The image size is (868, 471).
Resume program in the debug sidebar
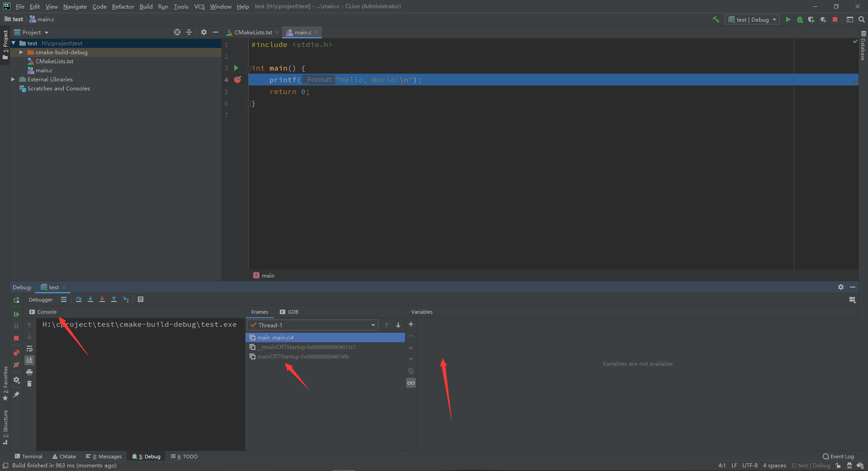pyautogui.click(x=16, y=314)
